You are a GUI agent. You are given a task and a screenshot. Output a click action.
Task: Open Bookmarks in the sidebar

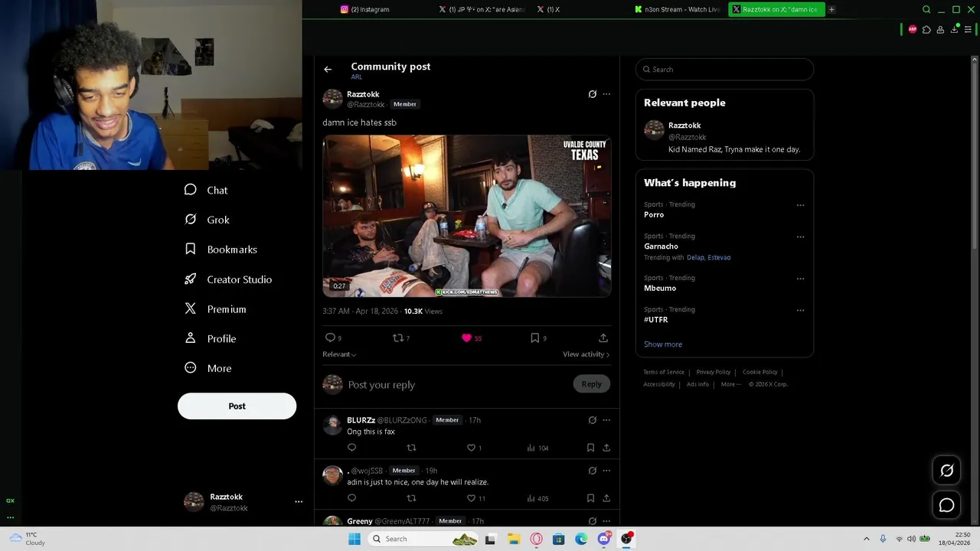[220, 249]
